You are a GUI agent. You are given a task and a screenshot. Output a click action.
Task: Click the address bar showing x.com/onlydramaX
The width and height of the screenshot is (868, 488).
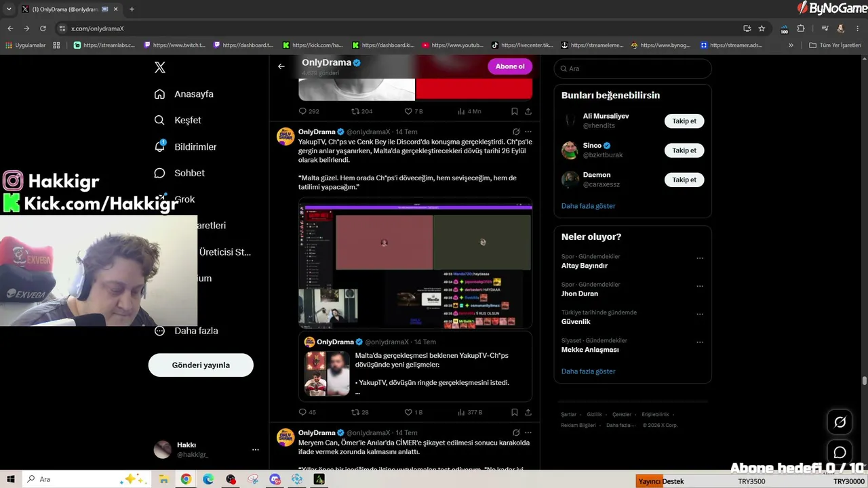pyautogui.click(x=400, y=28)
